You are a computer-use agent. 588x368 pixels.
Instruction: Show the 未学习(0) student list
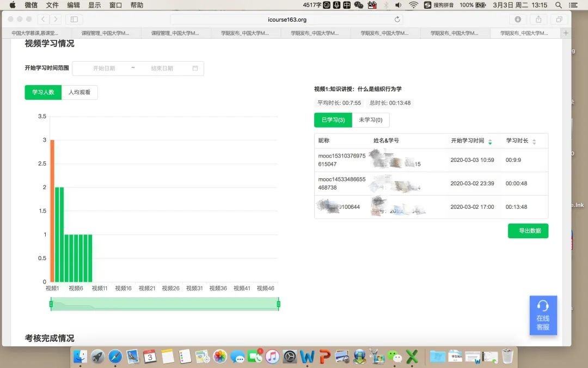370,120
